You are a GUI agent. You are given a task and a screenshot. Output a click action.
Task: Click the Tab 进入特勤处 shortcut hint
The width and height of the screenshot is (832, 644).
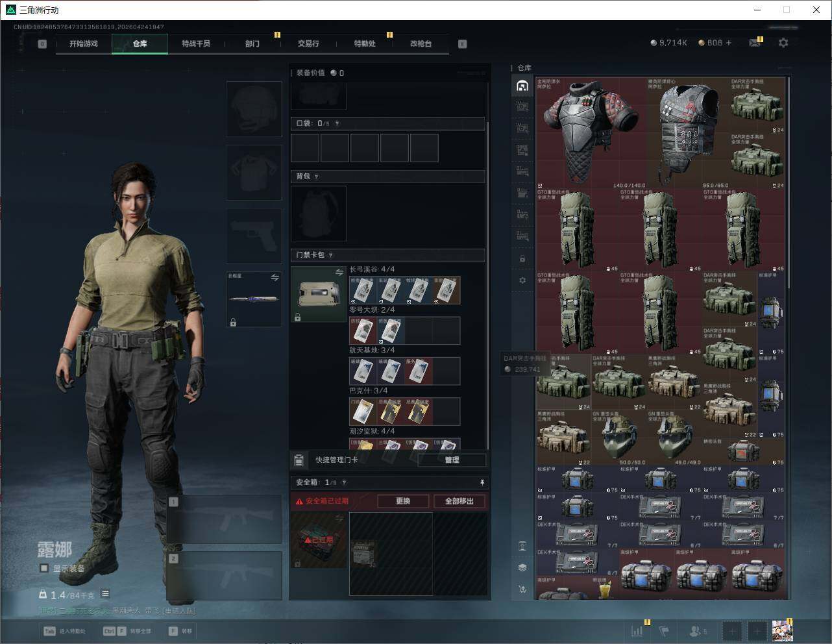[x=64, y=631]
